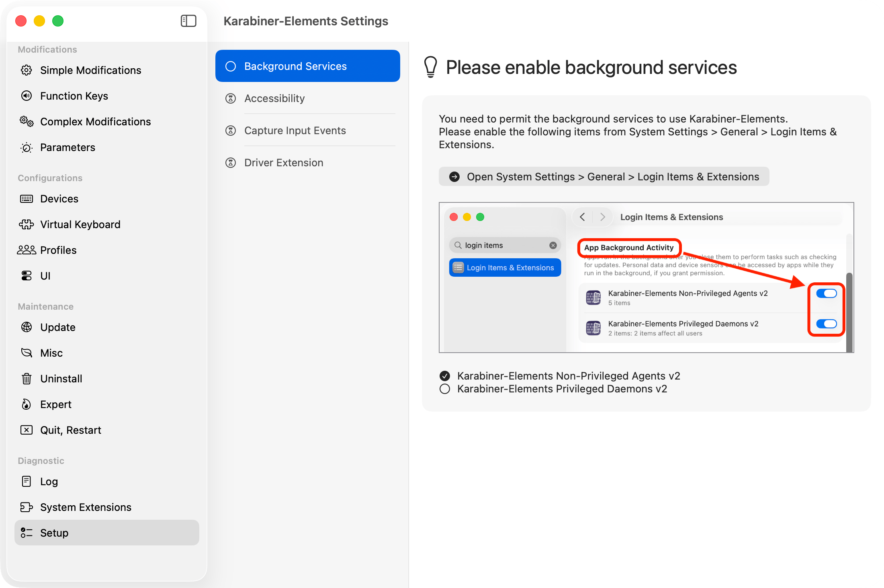Select Parameters in the sidebar
Screen dimensions: 884x588
click(107, 147)
